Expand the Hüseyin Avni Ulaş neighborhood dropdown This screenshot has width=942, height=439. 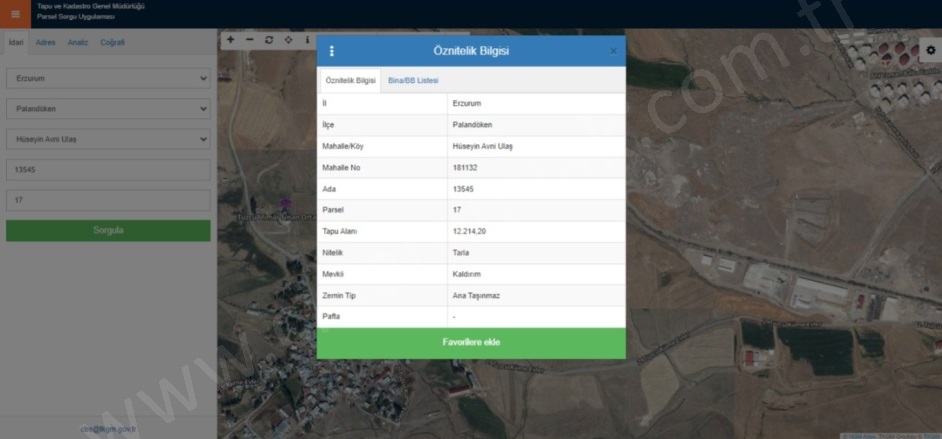pyautogui.click(x=108, y=140)
